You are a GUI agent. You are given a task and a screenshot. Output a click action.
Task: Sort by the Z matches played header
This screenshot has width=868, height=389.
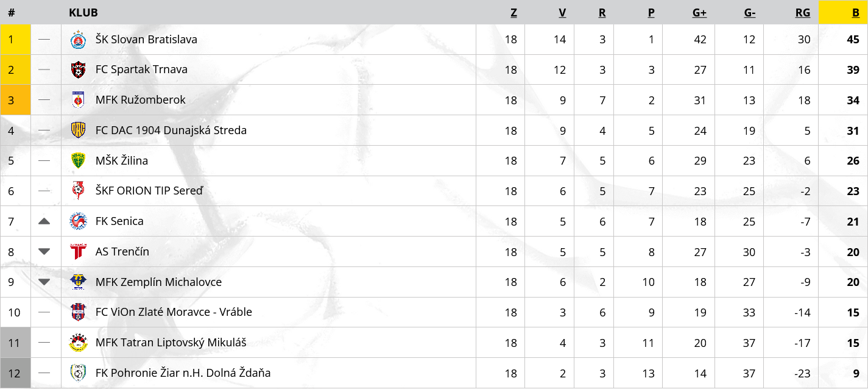(513, 13)
